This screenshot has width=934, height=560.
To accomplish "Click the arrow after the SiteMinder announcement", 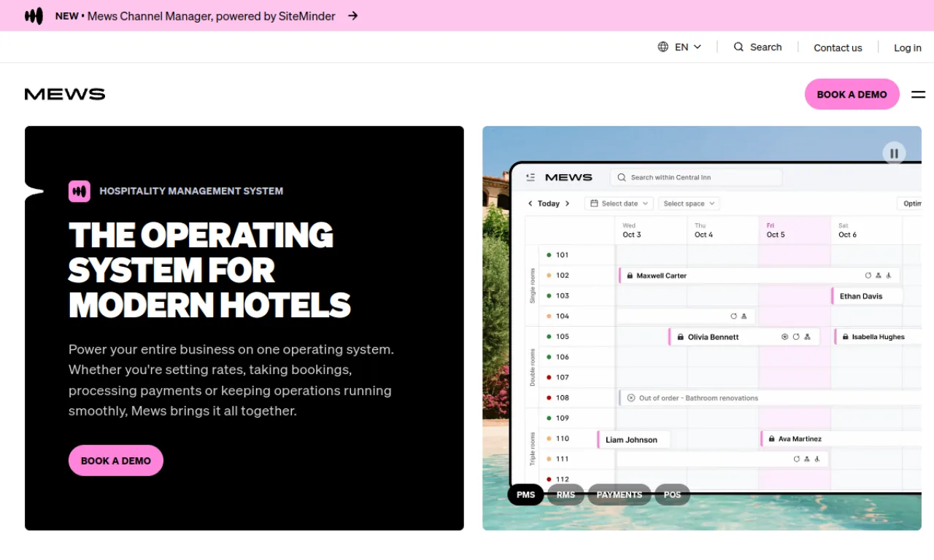I will tap(352, 15).
